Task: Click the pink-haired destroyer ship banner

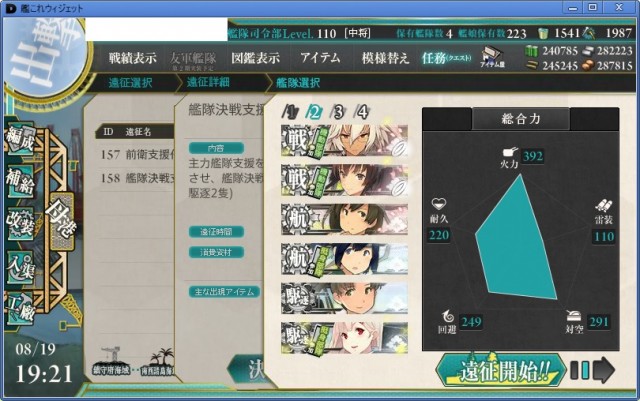Action: point(344,338)
